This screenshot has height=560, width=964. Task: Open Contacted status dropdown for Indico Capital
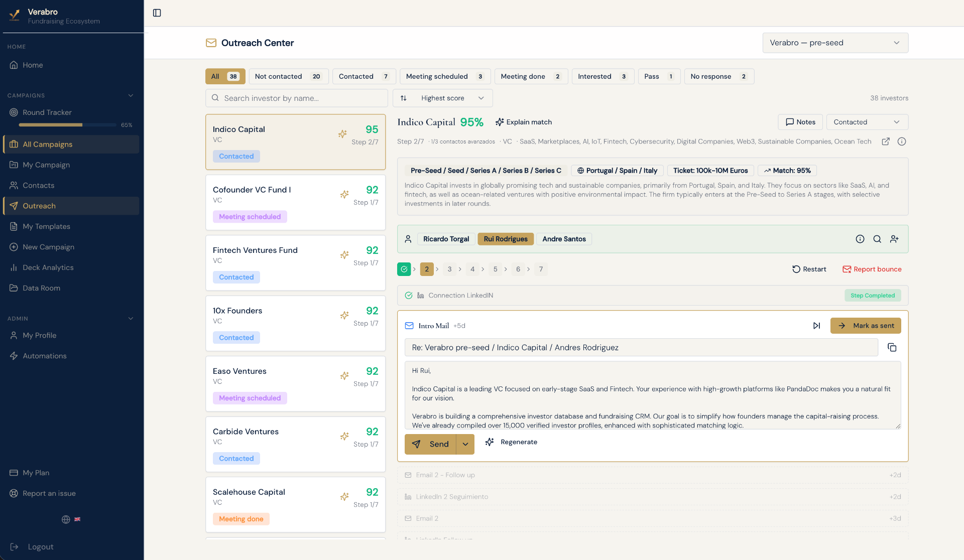coord(867,122)
